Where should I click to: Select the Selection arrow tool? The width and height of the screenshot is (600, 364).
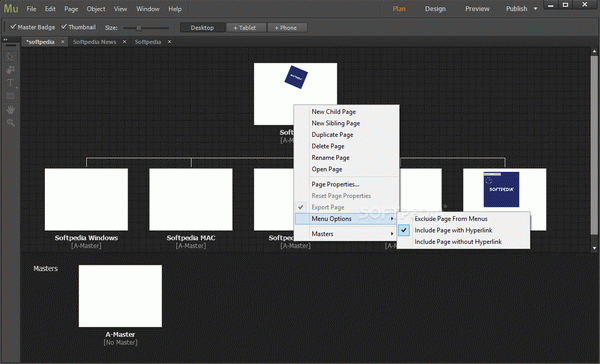(10, 57)
